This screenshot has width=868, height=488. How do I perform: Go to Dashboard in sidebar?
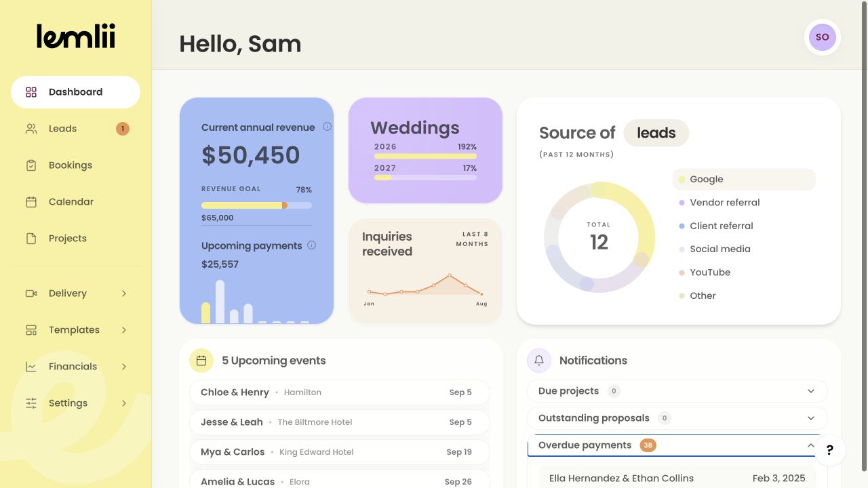click(x=75, y=92)
